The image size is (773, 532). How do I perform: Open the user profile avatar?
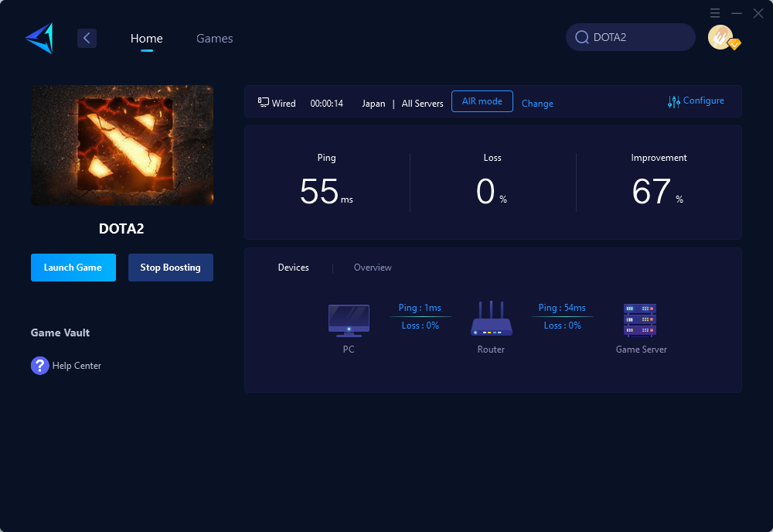[720, 37]
